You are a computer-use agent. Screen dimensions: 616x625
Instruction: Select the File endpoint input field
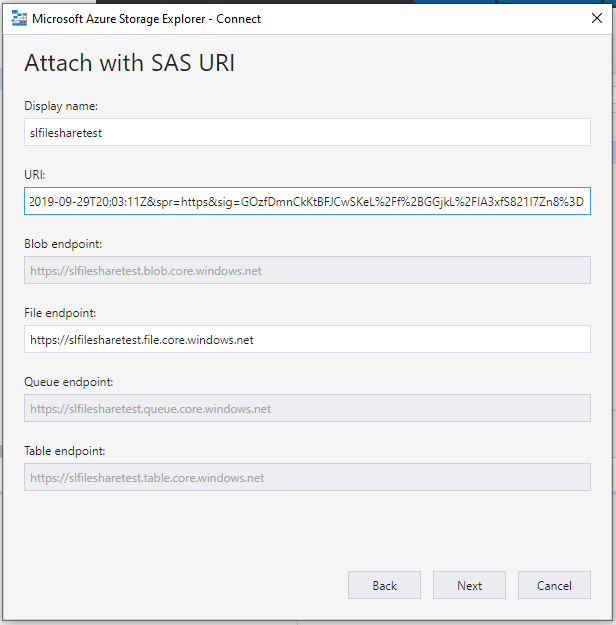307,339
